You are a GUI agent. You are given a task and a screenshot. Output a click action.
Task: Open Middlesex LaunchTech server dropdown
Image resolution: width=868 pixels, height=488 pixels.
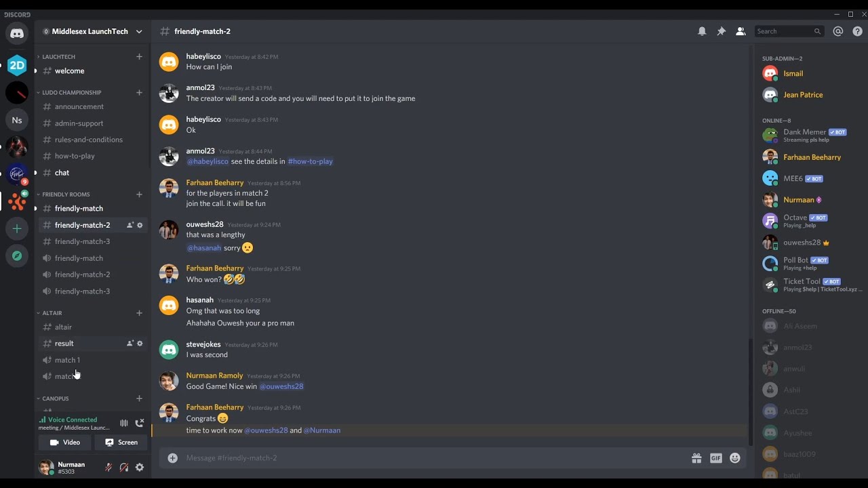pos(92,31)
